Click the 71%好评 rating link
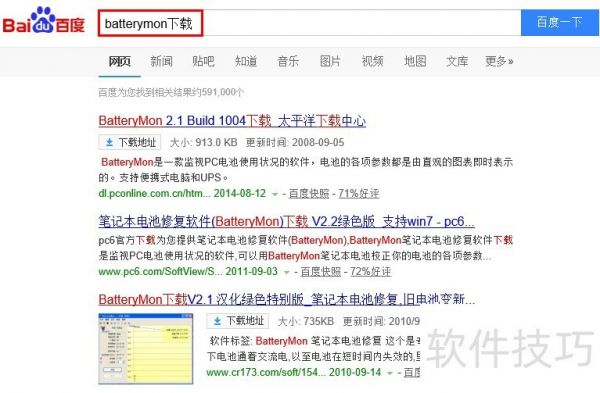 pyautogui.click(x=359, y=193)
